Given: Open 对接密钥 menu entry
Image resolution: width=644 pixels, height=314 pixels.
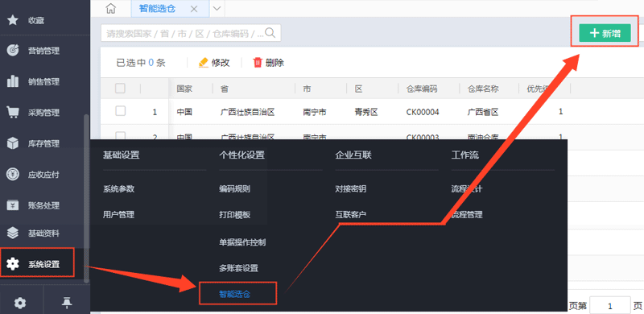Looking at the screenshot, I should pyautogui.click(x=351, y=189).
